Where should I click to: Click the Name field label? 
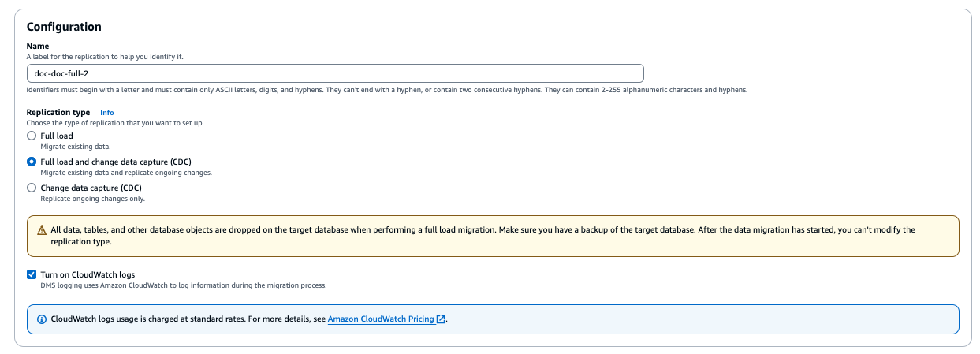click(38, 47)
